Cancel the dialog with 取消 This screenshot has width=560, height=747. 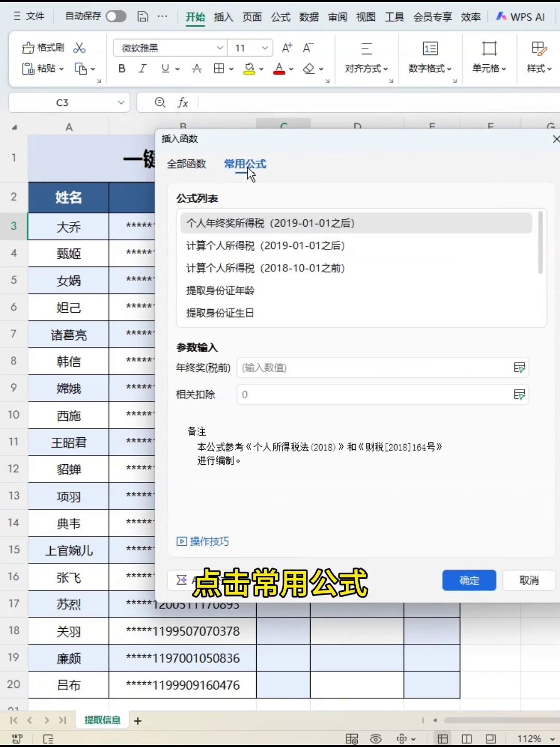click(x=529, y=580)
